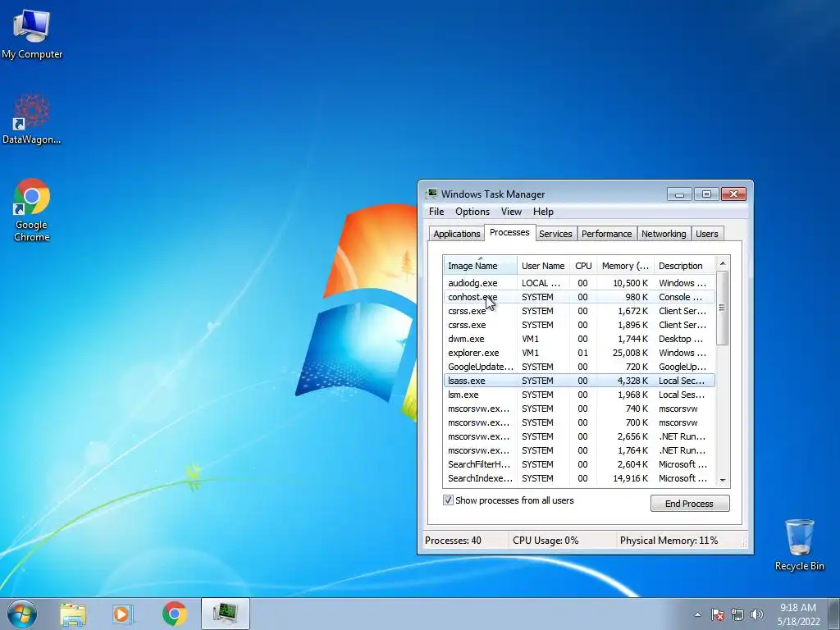
Task: Sort by Memory column header
Action: tap(625, 266)
